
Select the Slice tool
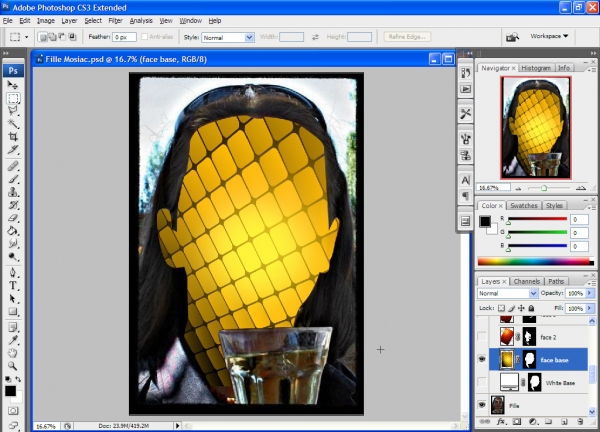coord(13,150)
